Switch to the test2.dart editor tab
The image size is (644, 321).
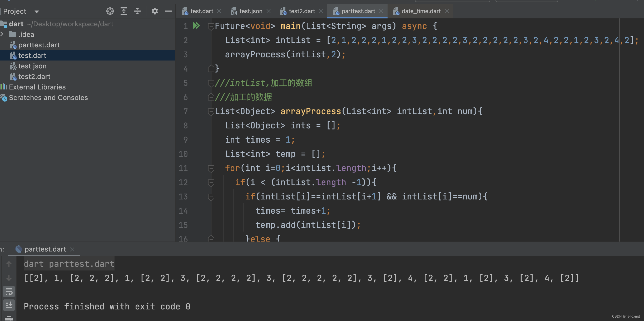pyautogui.click(x=302, y=11)
